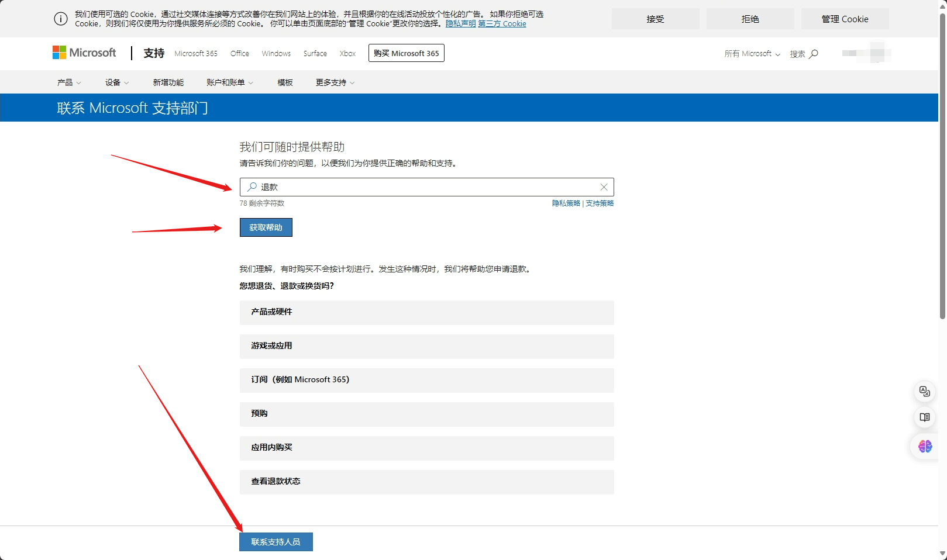Expand the 产品 dropdown menu

(69, 82)
